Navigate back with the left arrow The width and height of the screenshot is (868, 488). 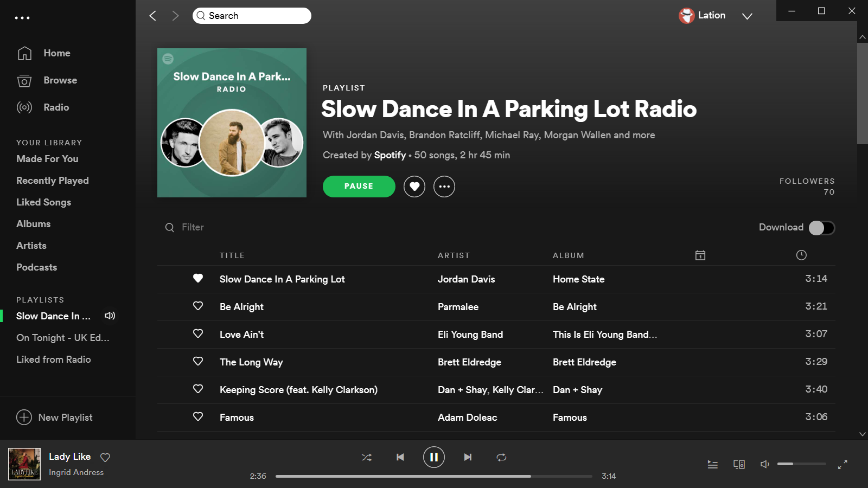153,16
